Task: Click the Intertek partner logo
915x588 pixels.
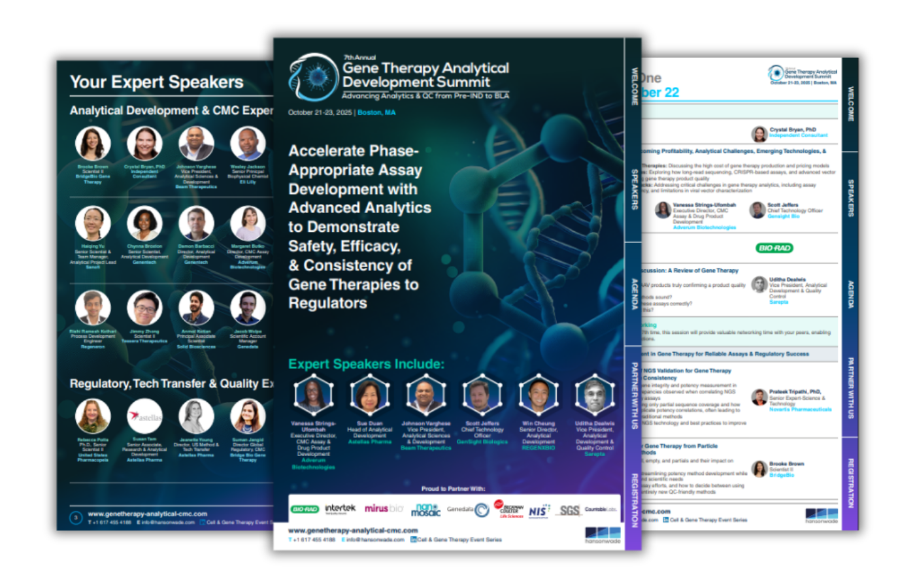Action: (x=340, y=508)
